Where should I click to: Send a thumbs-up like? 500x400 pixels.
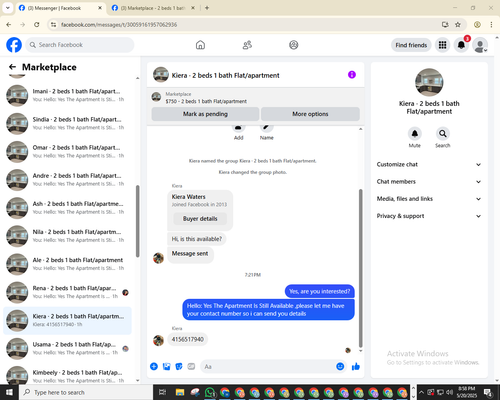click(356, 367)
